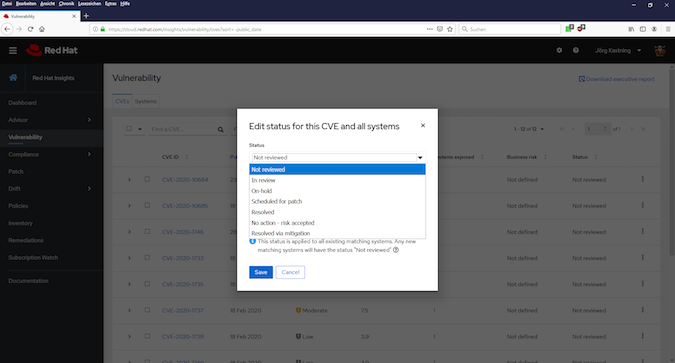
Task: Click the search magnifier in CVE filter
Action: click(220, 129)
